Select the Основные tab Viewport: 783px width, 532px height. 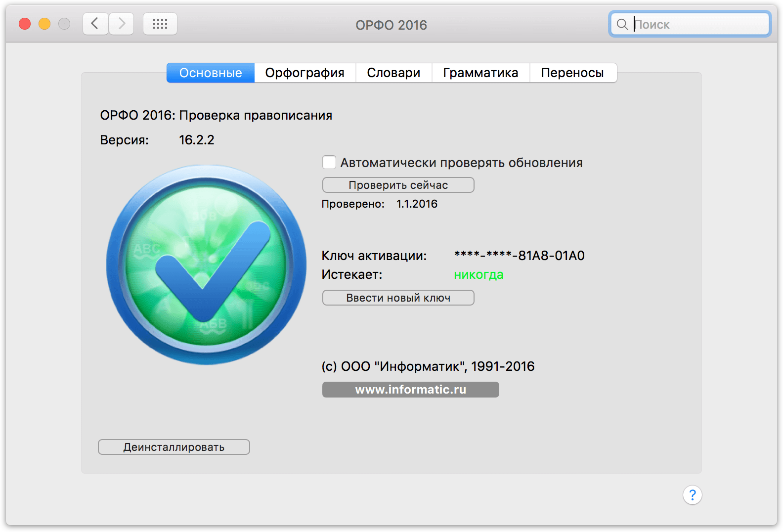coord(211,73)
